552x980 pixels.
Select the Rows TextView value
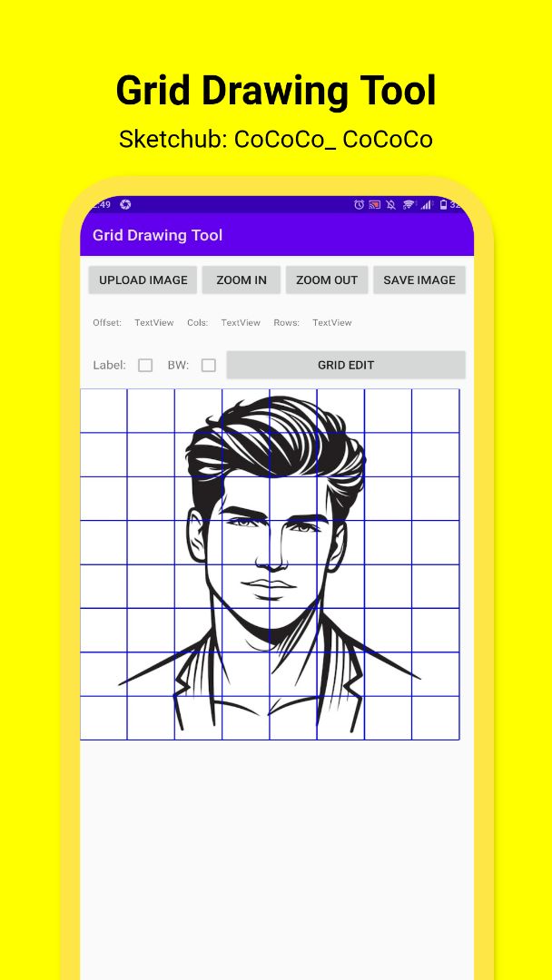(332, 323)
